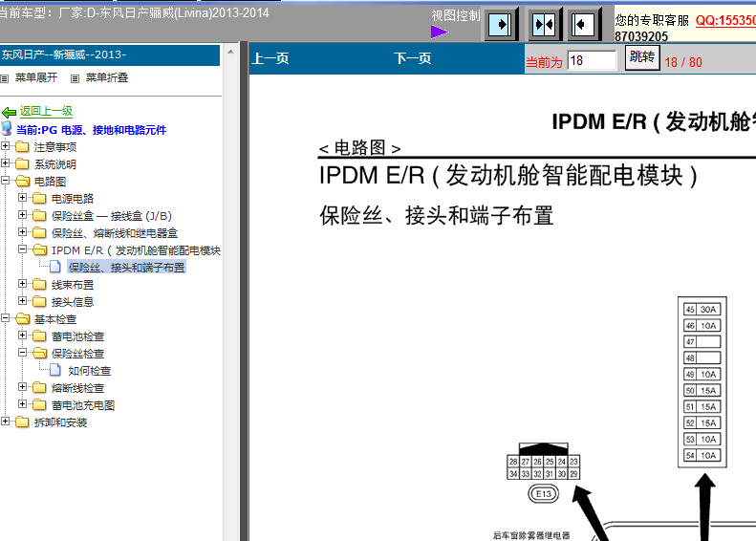The height and width of the screenshot is (541, 756).
Task: Click the current-section icon beside 当前:PG
Action: [7, 128]
